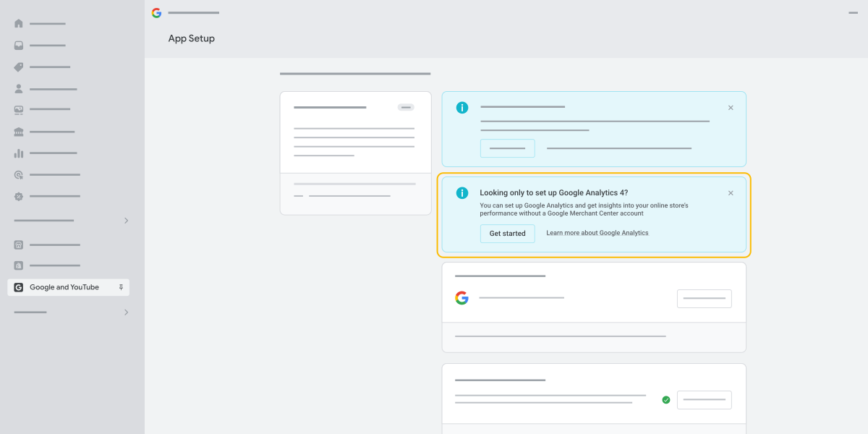Expand the collapse arrow in the top-right corner
This screenshot has height=434, width=868.
pyautogui.click(x=854, y=12)
